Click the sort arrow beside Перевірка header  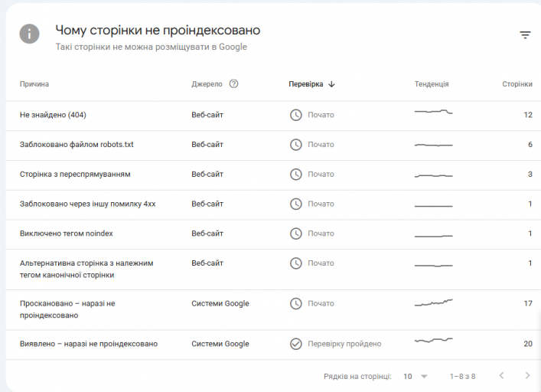[x=331, y=84]
